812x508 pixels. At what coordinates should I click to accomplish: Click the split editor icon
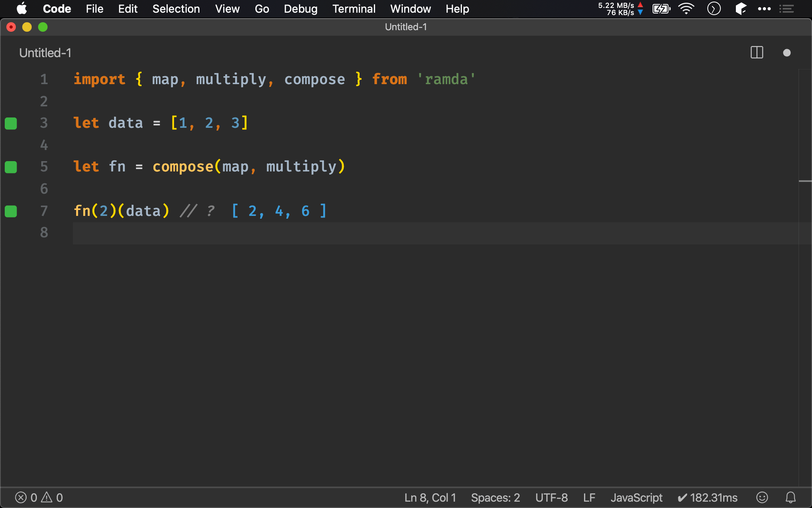[757, 52]
